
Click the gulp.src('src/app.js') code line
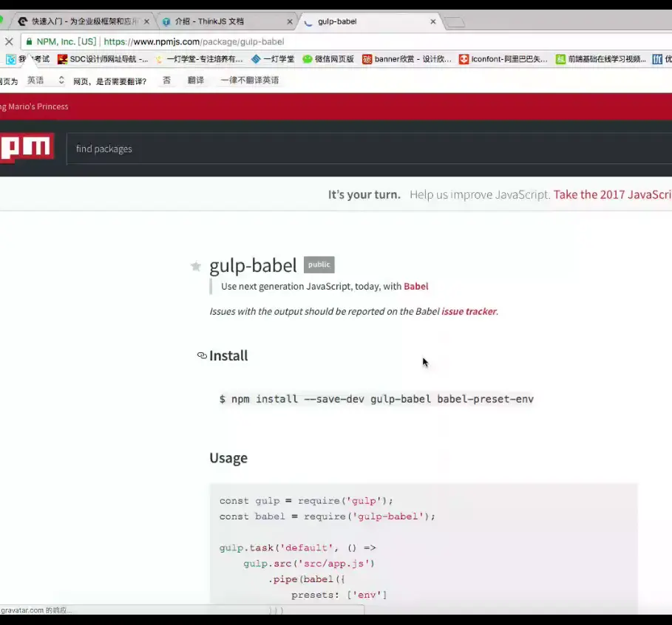point(309,564)
